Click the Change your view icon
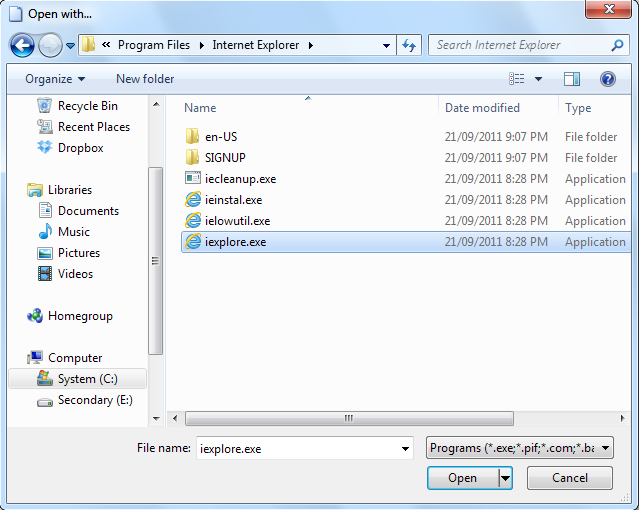Viewport: 639px width, 510px height. [517, 79]
